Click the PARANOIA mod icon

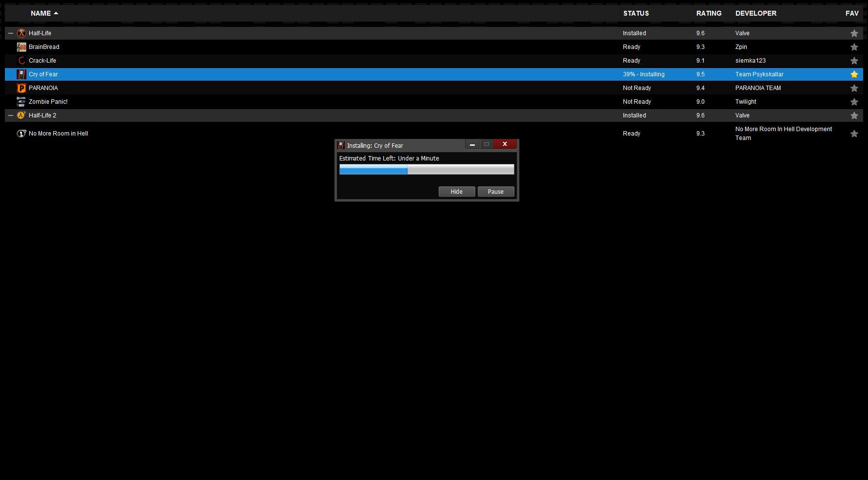(22, 88)
